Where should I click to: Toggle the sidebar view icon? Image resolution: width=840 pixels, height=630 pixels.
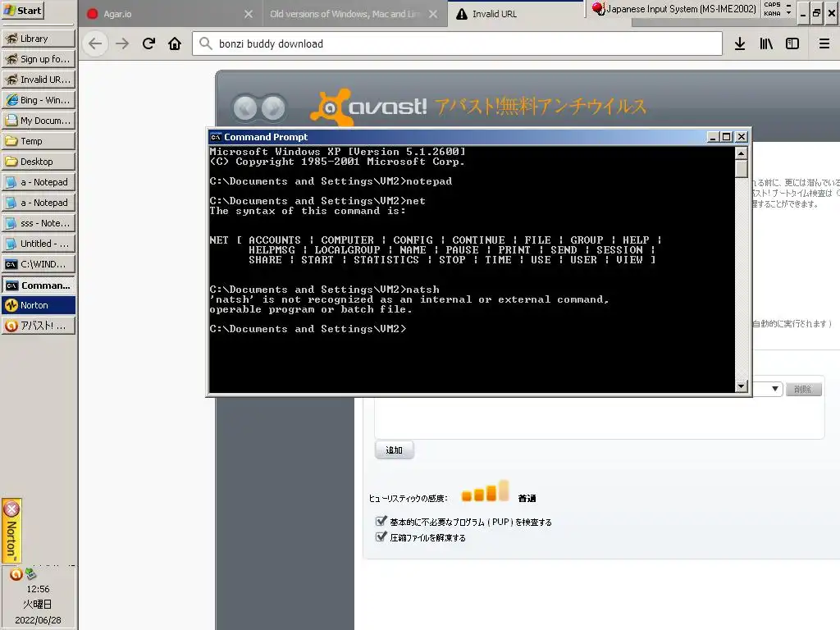pos(792,44)
